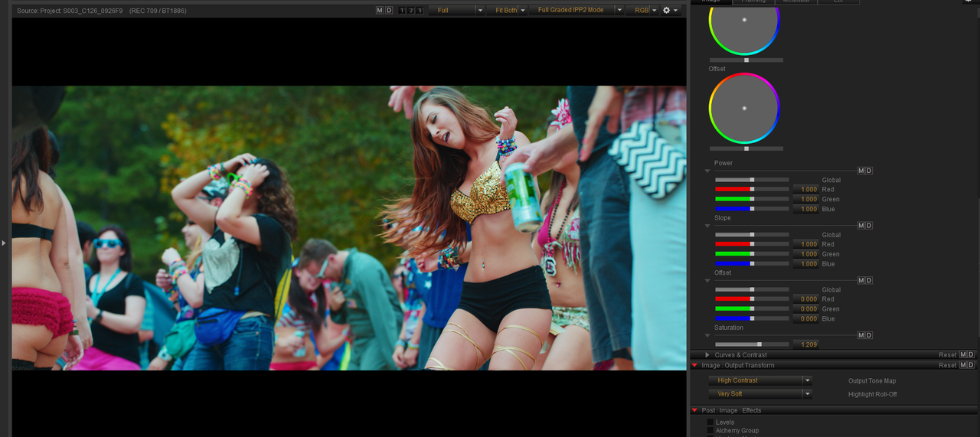Adjust the Saturation slider
Viewport: 980px width, 437px height.
[752, 344]
